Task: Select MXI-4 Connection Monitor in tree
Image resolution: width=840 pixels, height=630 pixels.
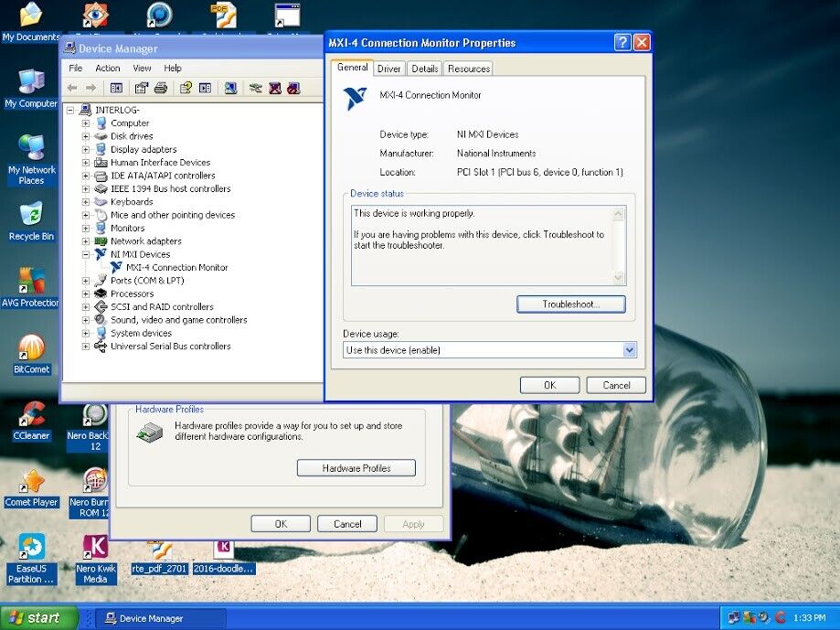Action: tap(177, 267)
